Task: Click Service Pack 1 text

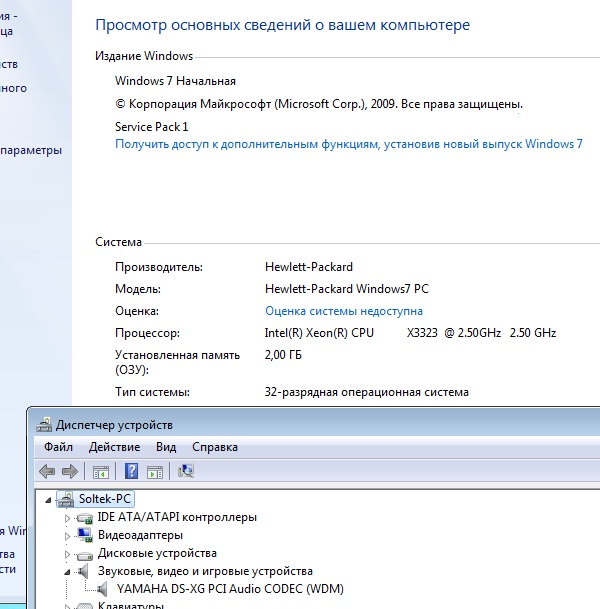Action: point(151,127)
